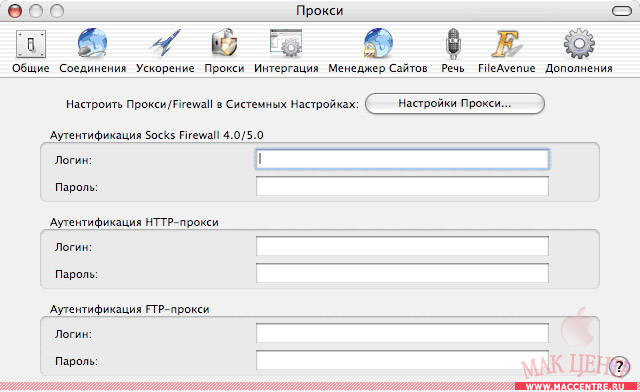The height and width of the screenshot is (392, 640).
Task: Focus Socks Firewall Пароль field
Action: coord(402,186)
